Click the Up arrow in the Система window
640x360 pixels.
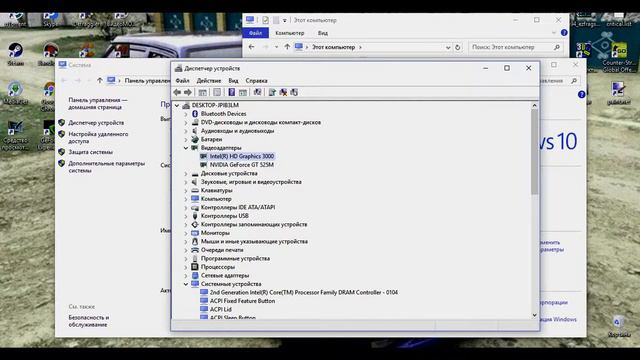[100, 81]
